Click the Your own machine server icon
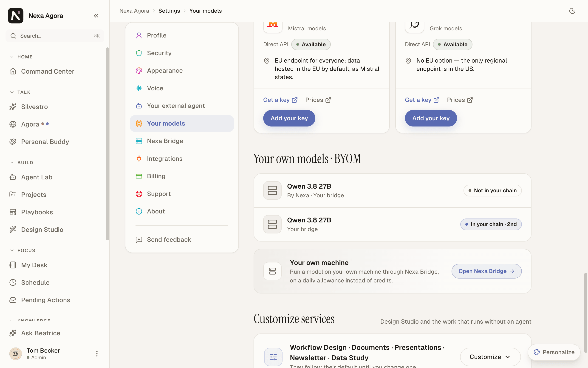 coord(272,271)
